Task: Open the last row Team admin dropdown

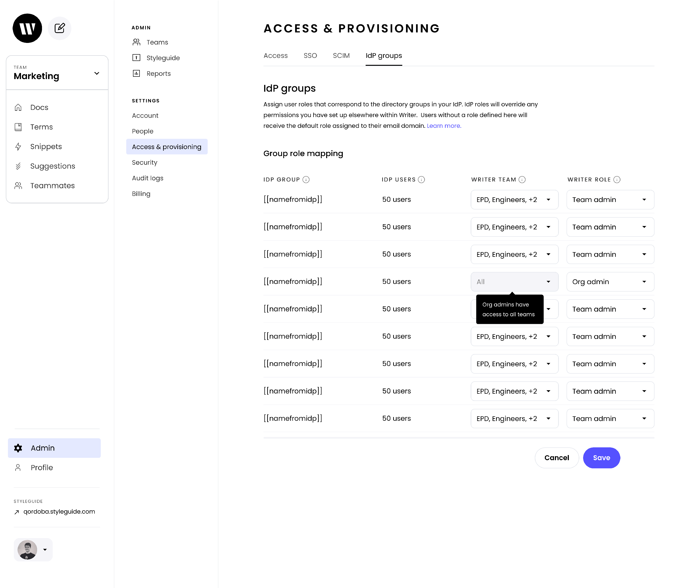Action: pyautogui.click(x=610, y=419)
